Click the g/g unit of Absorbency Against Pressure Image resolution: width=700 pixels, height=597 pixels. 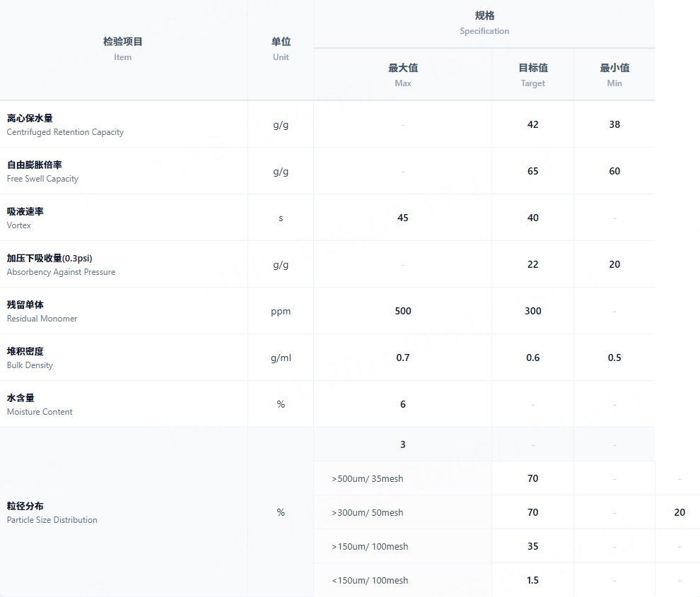click(281, 265)
